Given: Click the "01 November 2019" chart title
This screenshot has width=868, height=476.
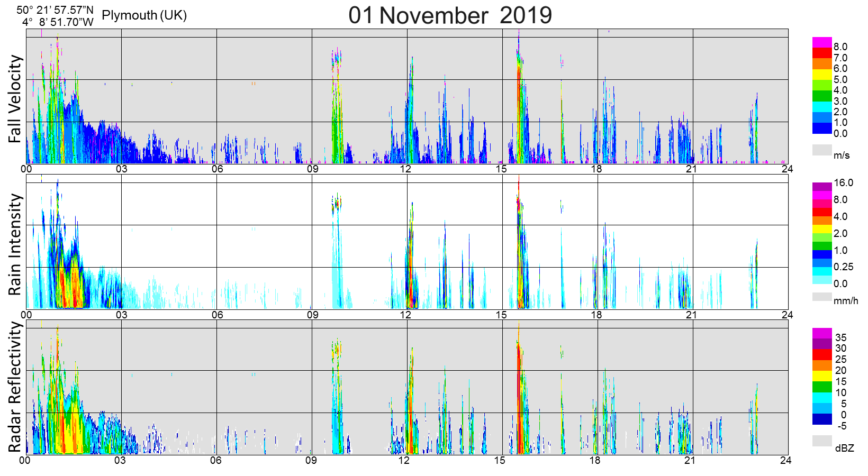Looking at the screenshot, I should point(450,15).
